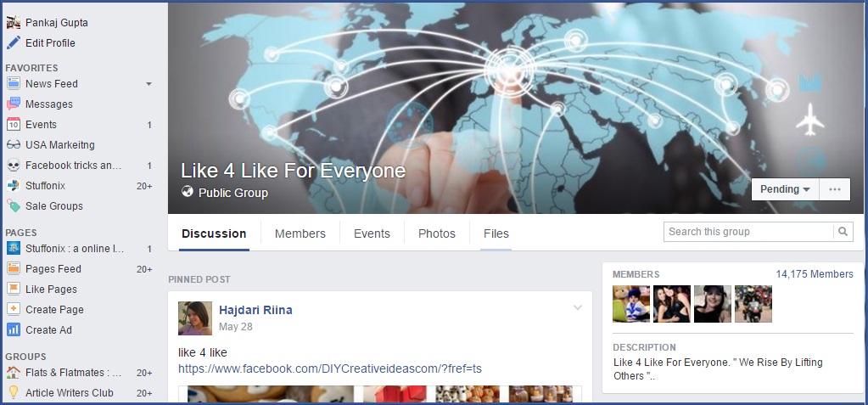The image size is (868, 405).
Task: Expand the News Feed dropdown arrow
Action: pyautogui.click(x=148, y=84)
